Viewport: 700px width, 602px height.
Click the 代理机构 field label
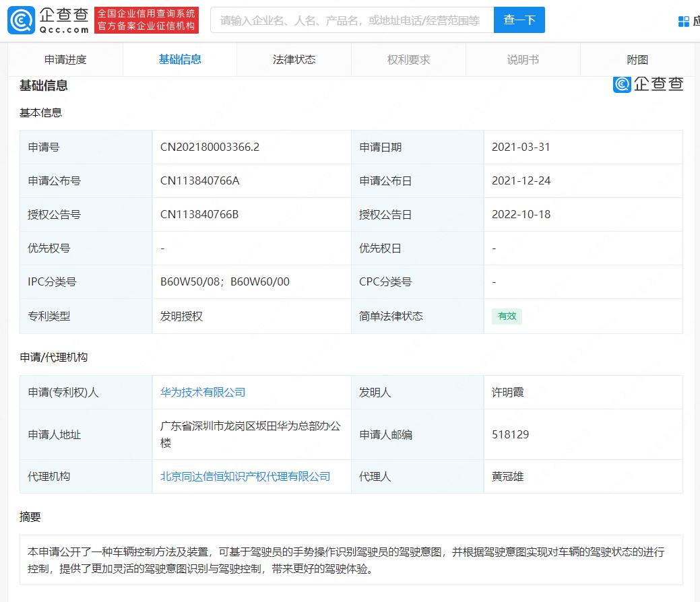coord(49,477)
